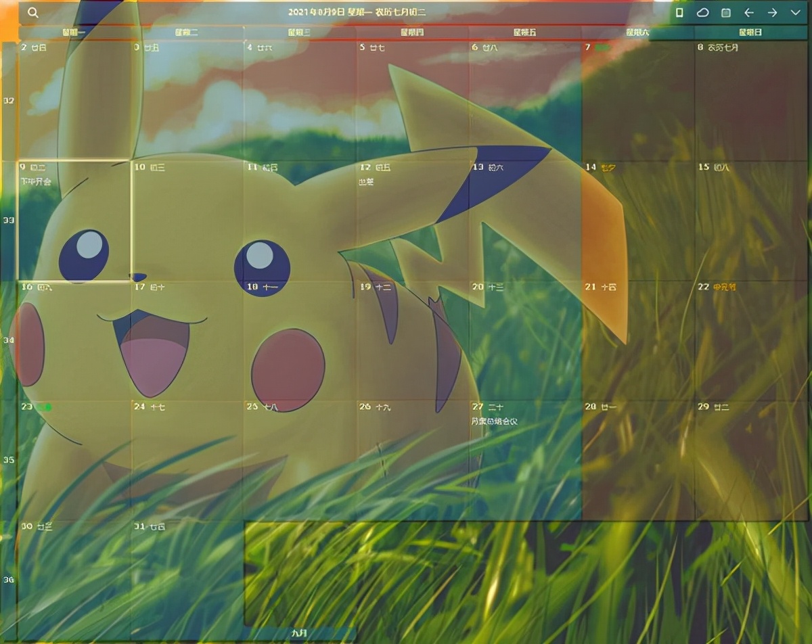Select Saturday the 7th with green label
The image size is (812, 644).
[638, 101]
